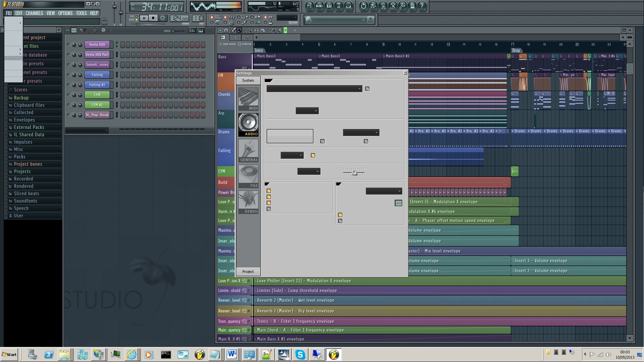Viewport: 644px width, 362px height.
Task: Open the audio editor tools icon
Action: coord(393,6)
